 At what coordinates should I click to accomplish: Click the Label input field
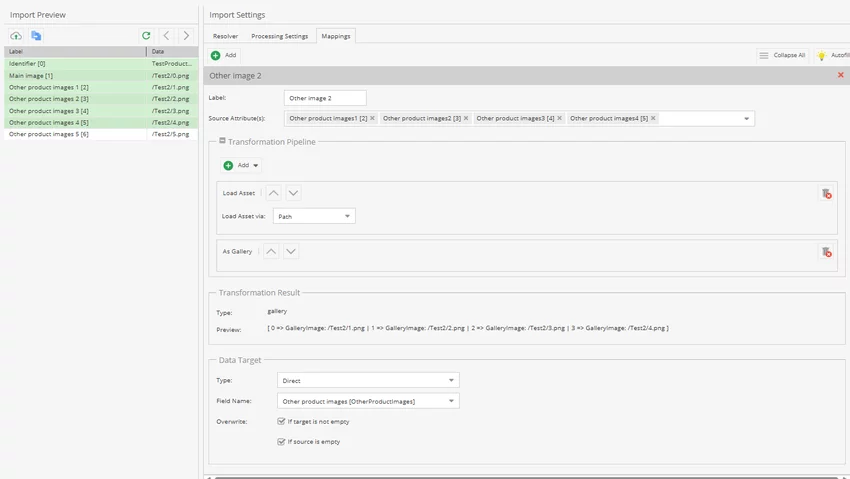(x=325, y=98)
